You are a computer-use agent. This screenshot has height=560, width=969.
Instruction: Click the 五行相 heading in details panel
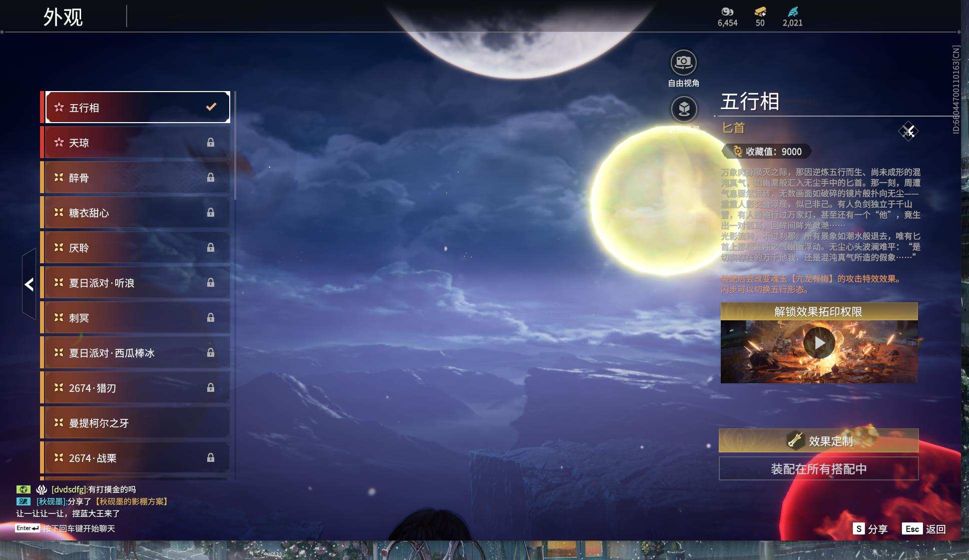click(750, 102)
